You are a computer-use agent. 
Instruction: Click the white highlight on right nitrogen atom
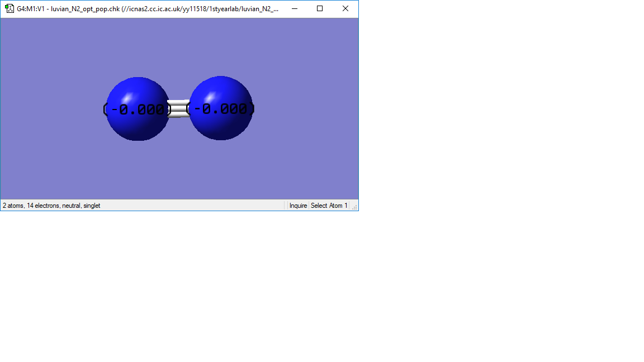[210, 98]
